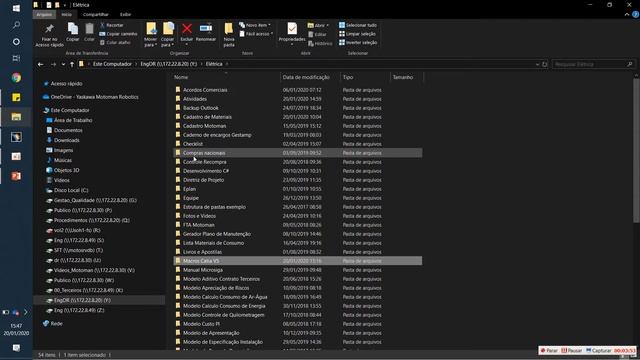The width and height of the screenshot is (640, 360).
Task: Show hidden tray icons chevron
Action: pos(25,312)
